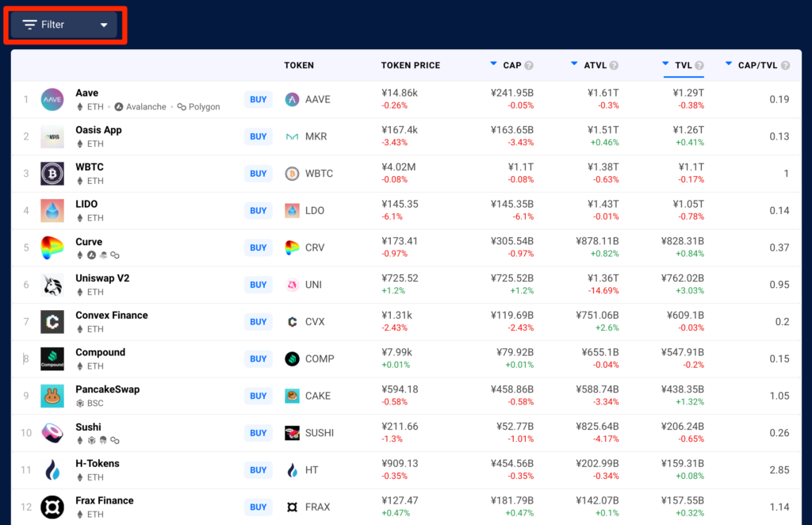Open the Filter dropdown

coord(65,25)
